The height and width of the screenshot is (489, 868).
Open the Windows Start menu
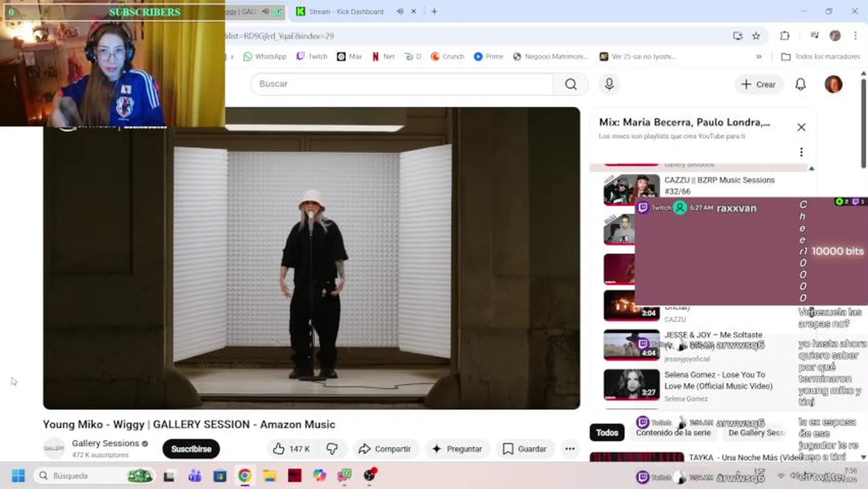click(x=18, y=475)
